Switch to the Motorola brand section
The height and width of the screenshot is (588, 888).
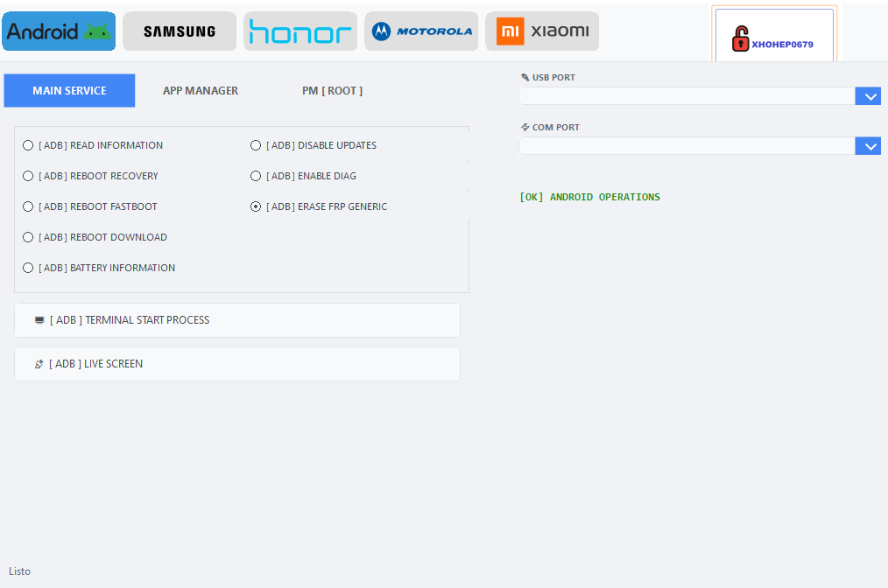(x=421, y=31)
